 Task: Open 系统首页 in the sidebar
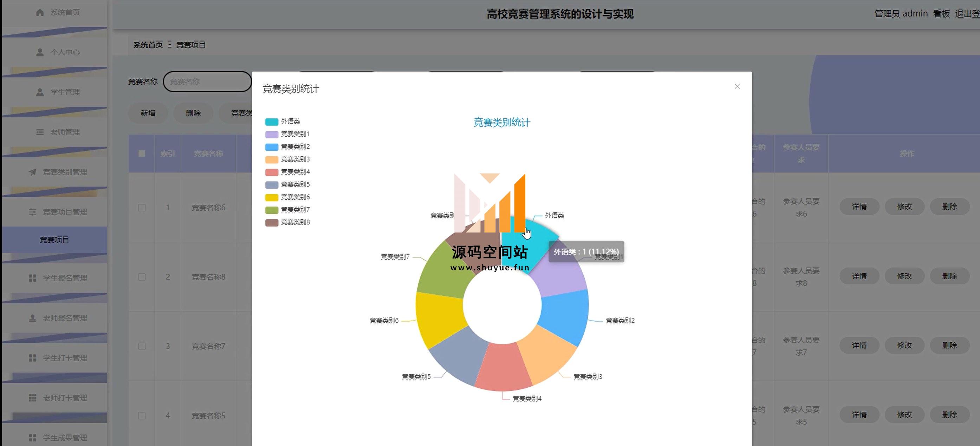click(55, 13)
